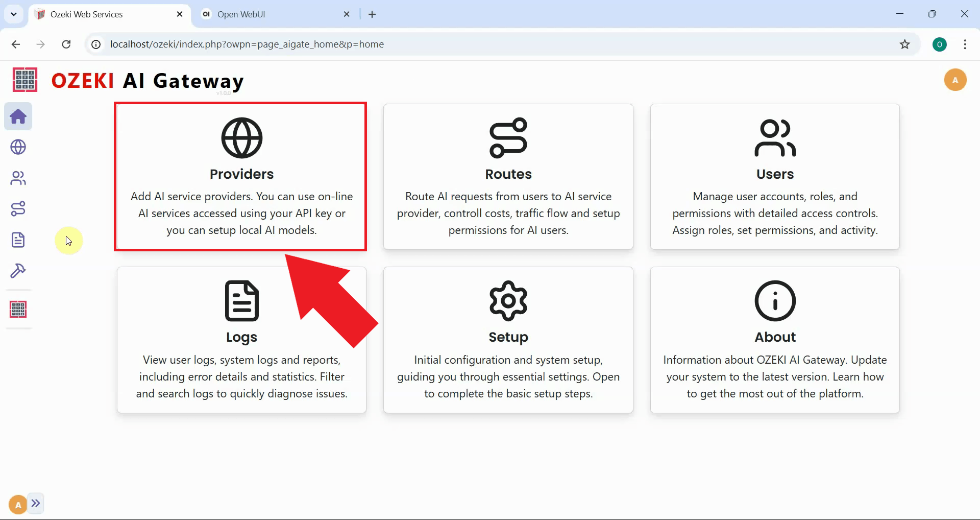Select the hammer Setup tool icon
The height and width of the screenshot is (520, 980).
[x=18, y=271]
